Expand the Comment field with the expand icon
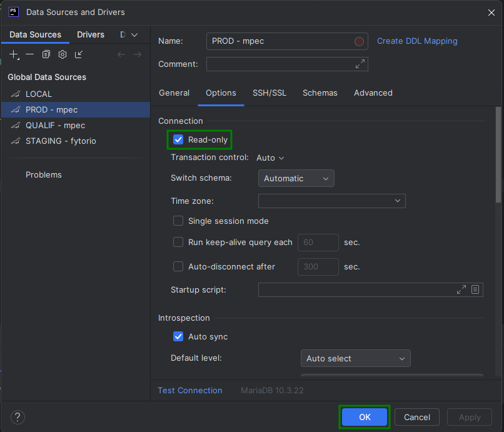The image size is (504, 432). coord(360,64)
